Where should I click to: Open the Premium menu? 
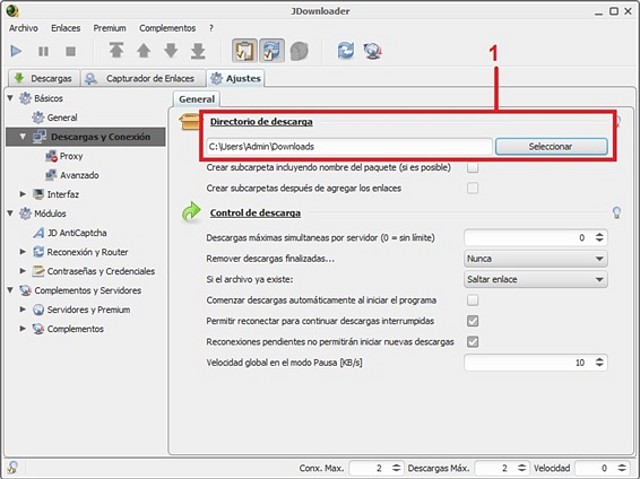coord(110,28)
